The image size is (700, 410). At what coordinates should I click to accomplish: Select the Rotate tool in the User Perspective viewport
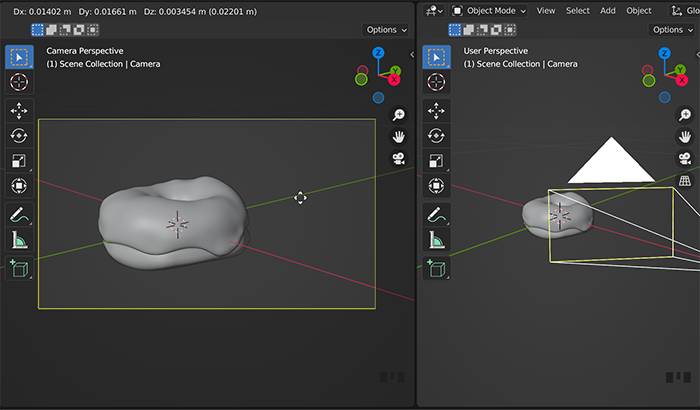point(437,135)
